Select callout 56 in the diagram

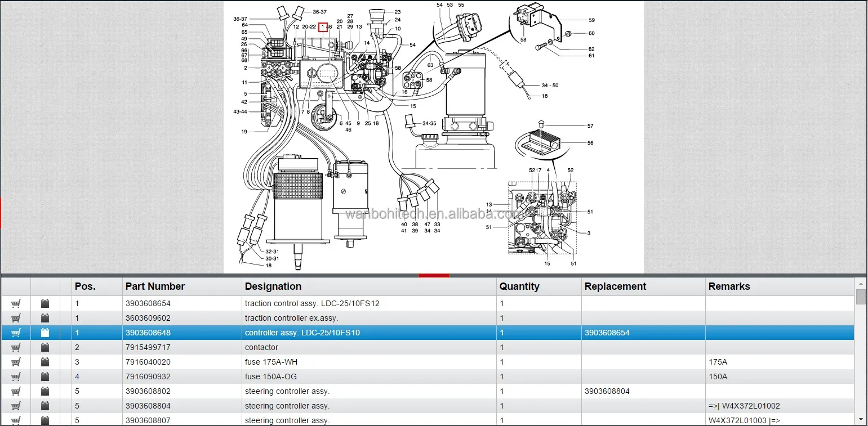pos(590,143)
